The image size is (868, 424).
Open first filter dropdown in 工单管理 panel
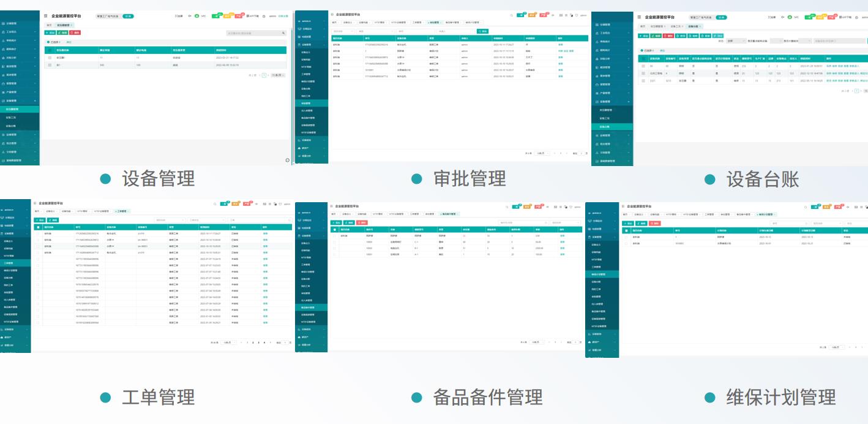pos(170,219)
